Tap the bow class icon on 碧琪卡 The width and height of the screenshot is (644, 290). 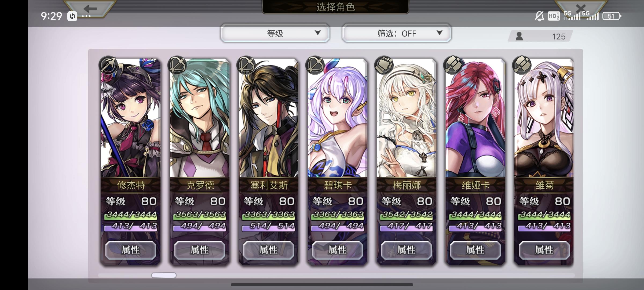tap(315, 65)
